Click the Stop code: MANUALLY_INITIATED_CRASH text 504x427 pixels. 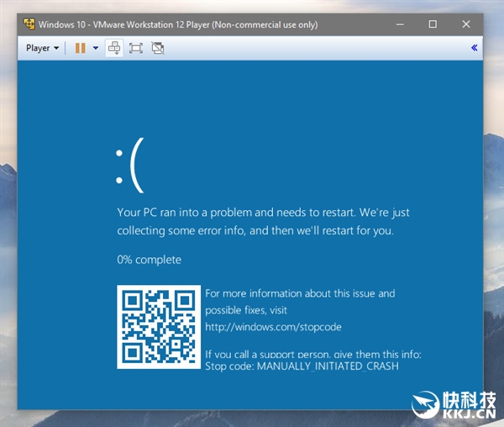[302, 366]
